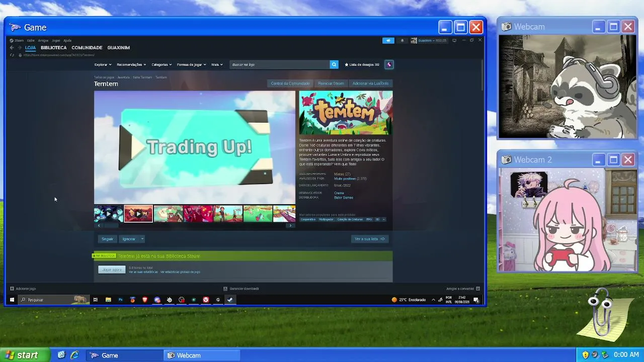
Task: Open the Formas de jogar dropdown
Action: pyautogui.click(x=191, y=64)
